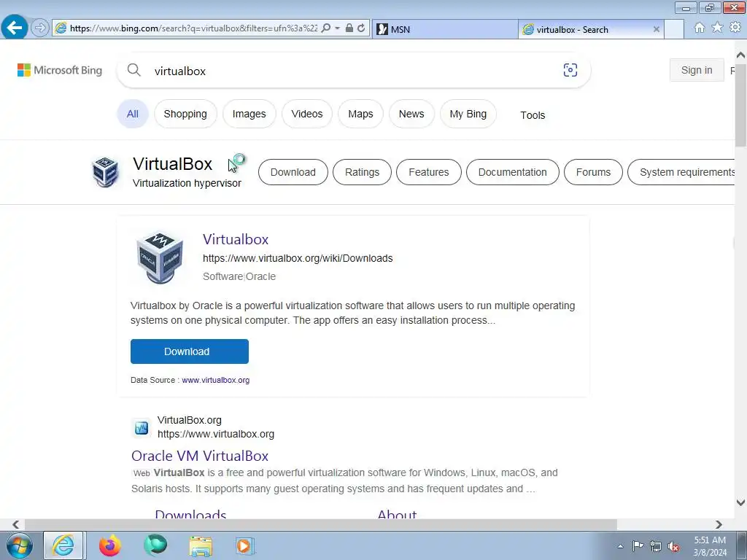Click the magnifier icon in the address bar
This screenshot has width=747, height=560.
(x=326, y=28)
